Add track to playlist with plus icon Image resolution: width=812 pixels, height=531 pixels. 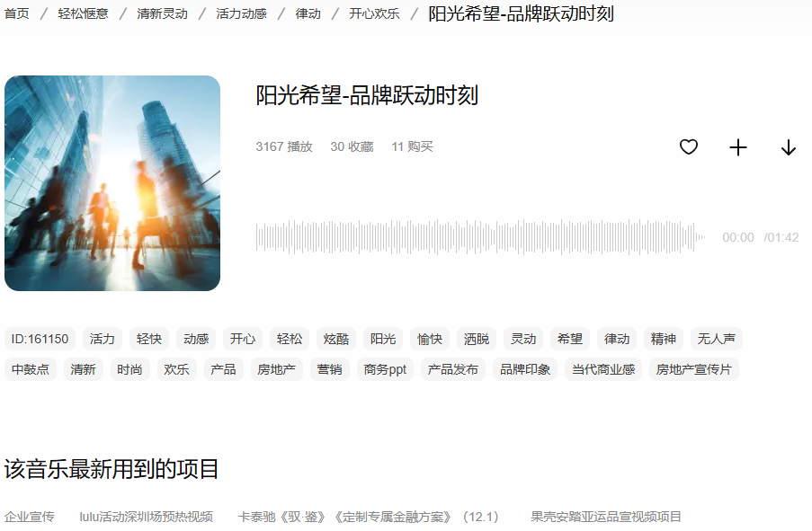738,147
